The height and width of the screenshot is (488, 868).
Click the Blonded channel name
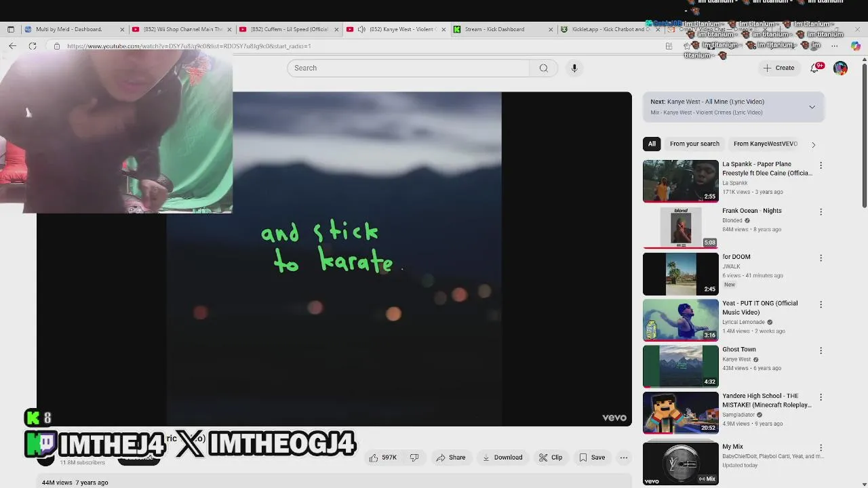click(x=732, y=220)
